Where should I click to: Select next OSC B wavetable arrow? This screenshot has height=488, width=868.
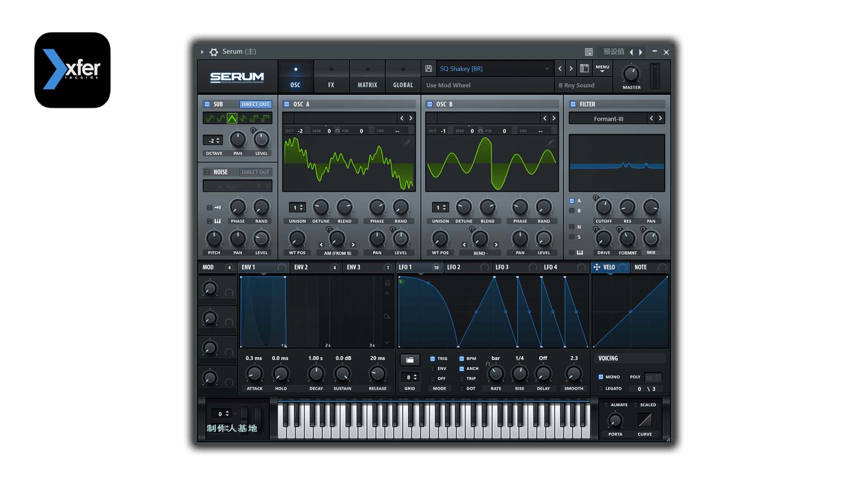[554, 118]
